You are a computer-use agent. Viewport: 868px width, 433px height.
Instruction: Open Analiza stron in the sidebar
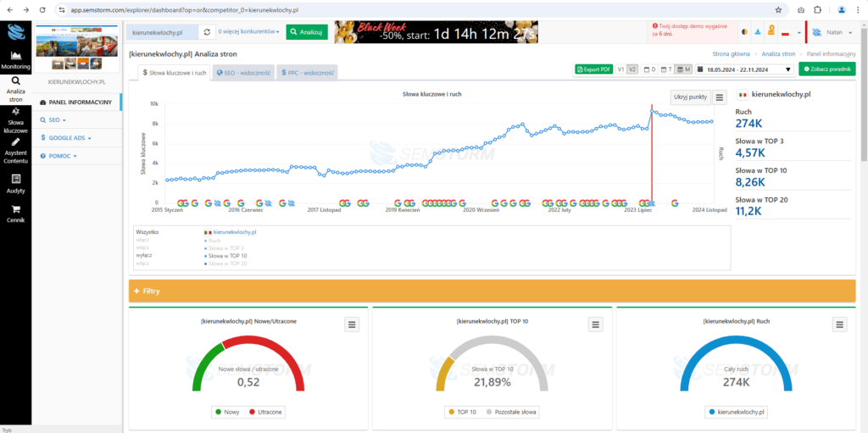click(15, 90)
